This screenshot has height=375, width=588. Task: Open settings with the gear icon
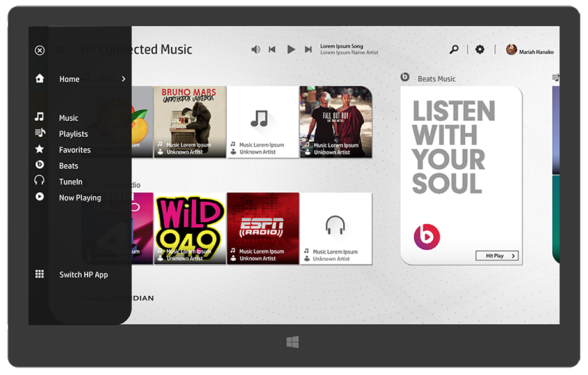pyautogui.click(x=479, y=49)
